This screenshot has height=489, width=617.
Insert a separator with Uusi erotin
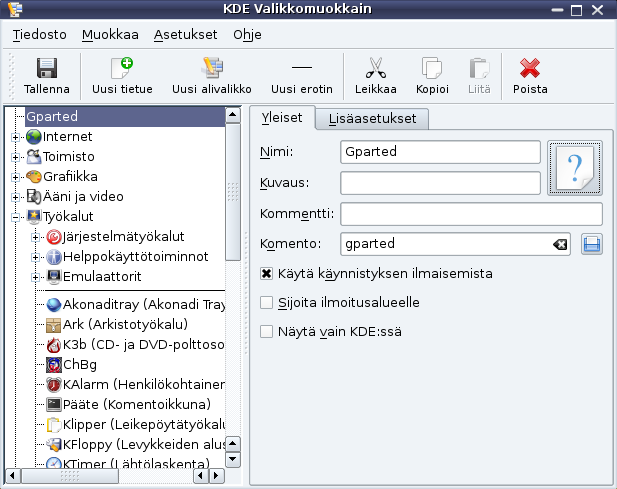click(x=302, y=76)
